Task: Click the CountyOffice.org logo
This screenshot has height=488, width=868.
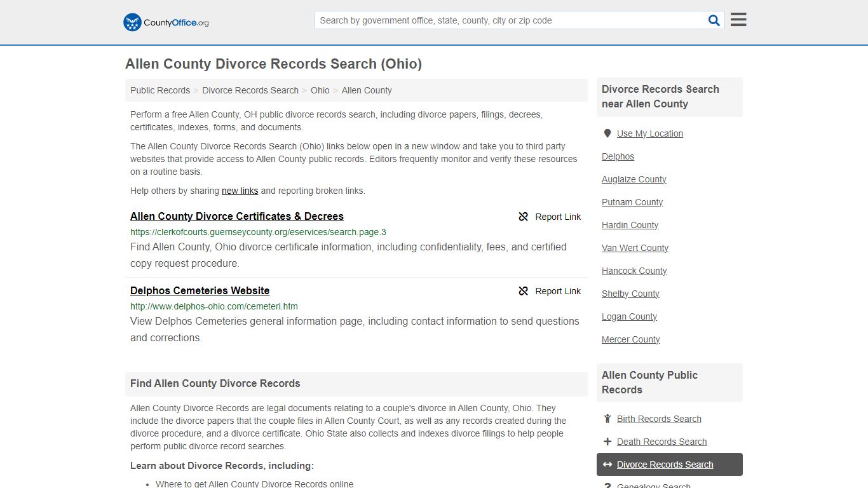Action: coord(166,22)
